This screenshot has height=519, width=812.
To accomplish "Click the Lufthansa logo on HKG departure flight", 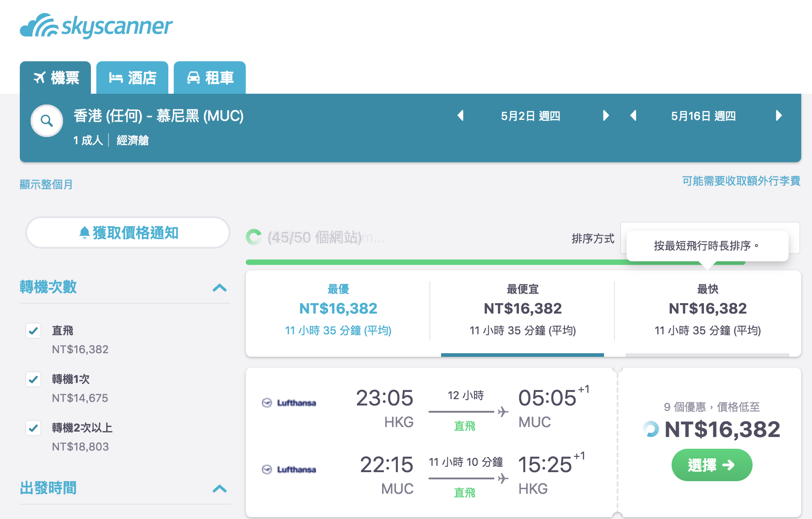I will click(289, 403).
